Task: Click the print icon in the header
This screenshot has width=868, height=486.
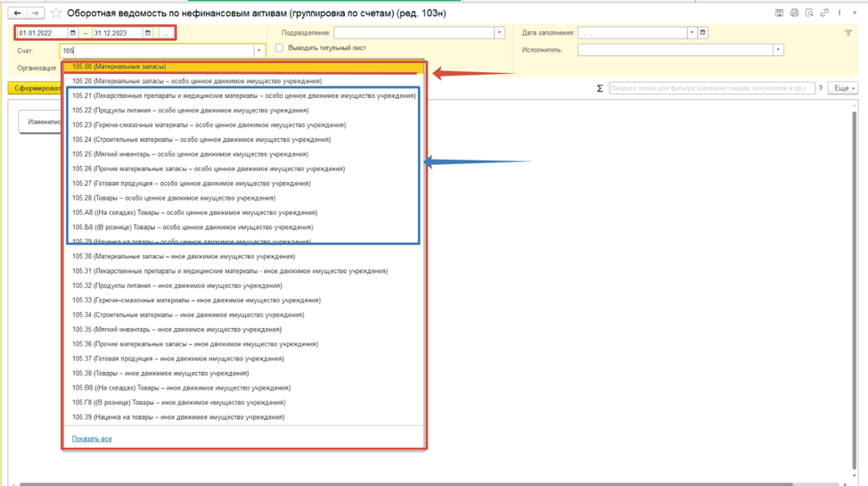Action: point(794,12)
